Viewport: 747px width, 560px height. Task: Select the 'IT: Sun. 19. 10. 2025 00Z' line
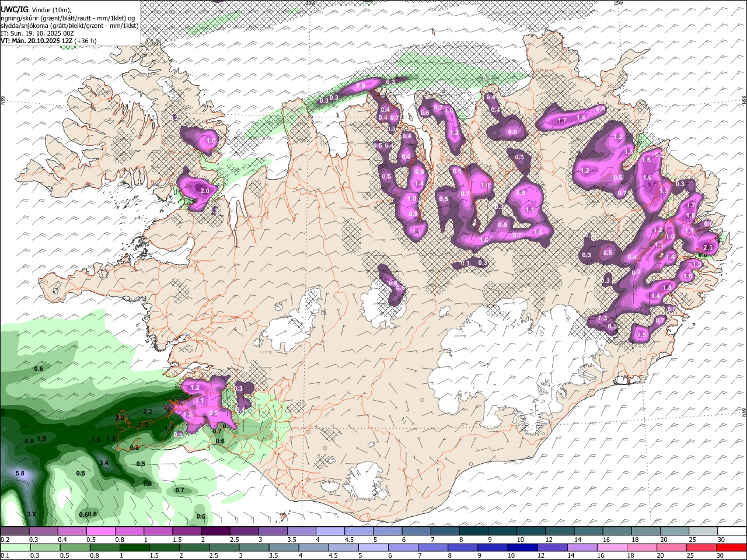[x=37, y=33]
